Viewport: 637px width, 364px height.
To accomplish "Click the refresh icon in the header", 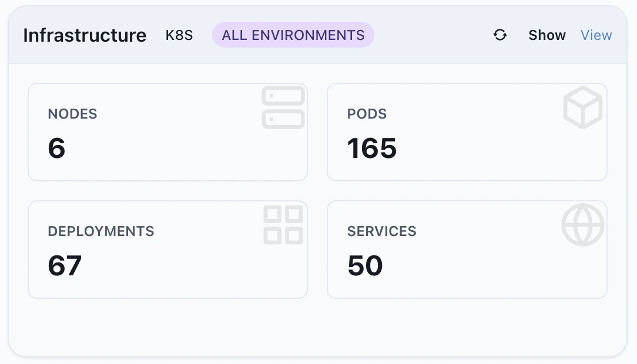I will 500,35.
